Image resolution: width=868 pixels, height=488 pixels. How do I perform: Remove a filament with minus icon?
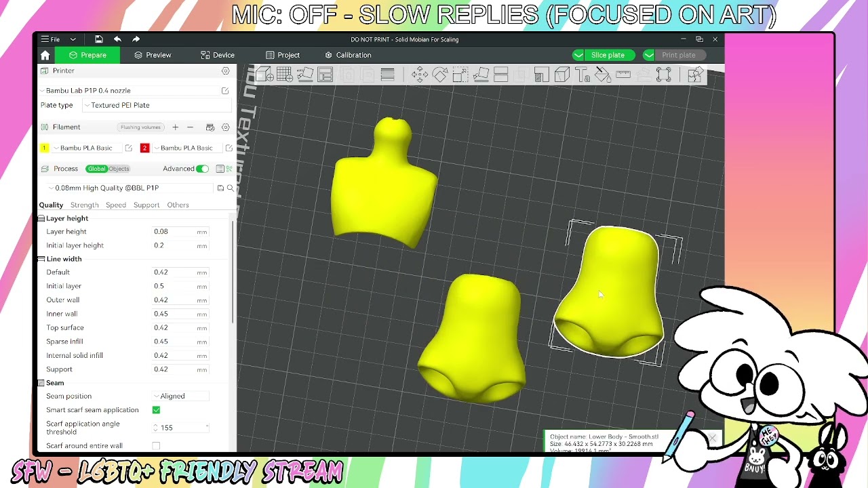(x=190, y=127)
